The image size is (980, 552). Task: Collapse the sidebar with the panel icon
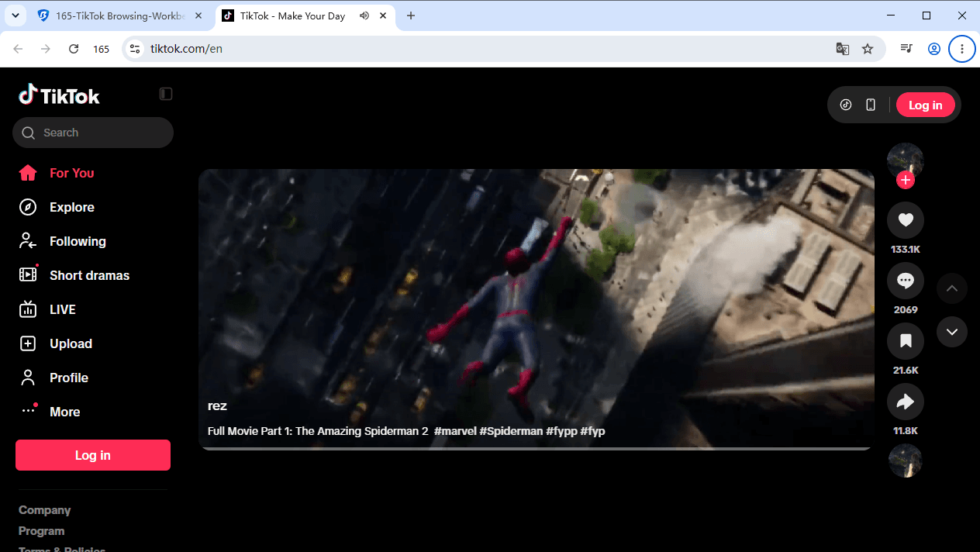[166, 94]
